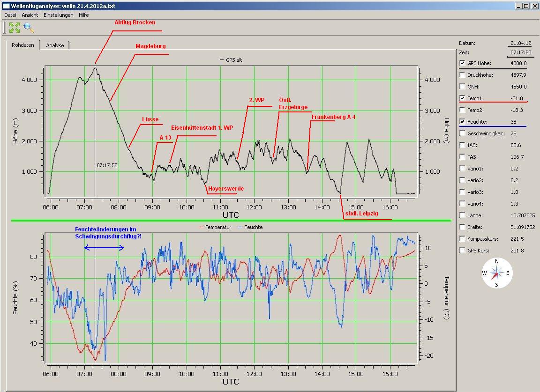Enable the Geschwindigkeit checkbox
Screen dimensions: 540x392
click(463, 133)
